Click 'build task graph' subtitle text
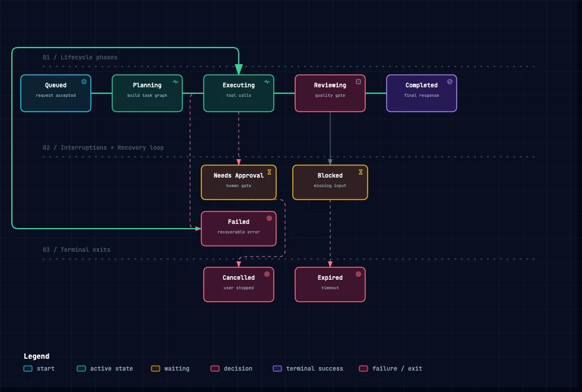 coord(147,96)
